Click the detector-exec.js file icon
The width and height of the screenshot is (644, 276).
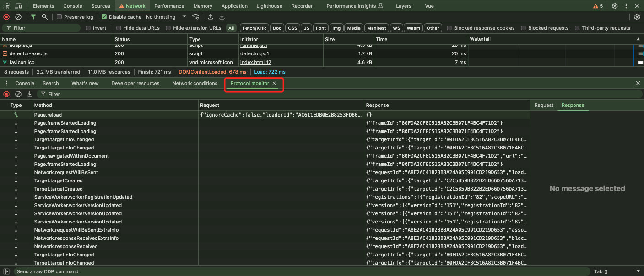pyautogui.click(x=5, y=53)
